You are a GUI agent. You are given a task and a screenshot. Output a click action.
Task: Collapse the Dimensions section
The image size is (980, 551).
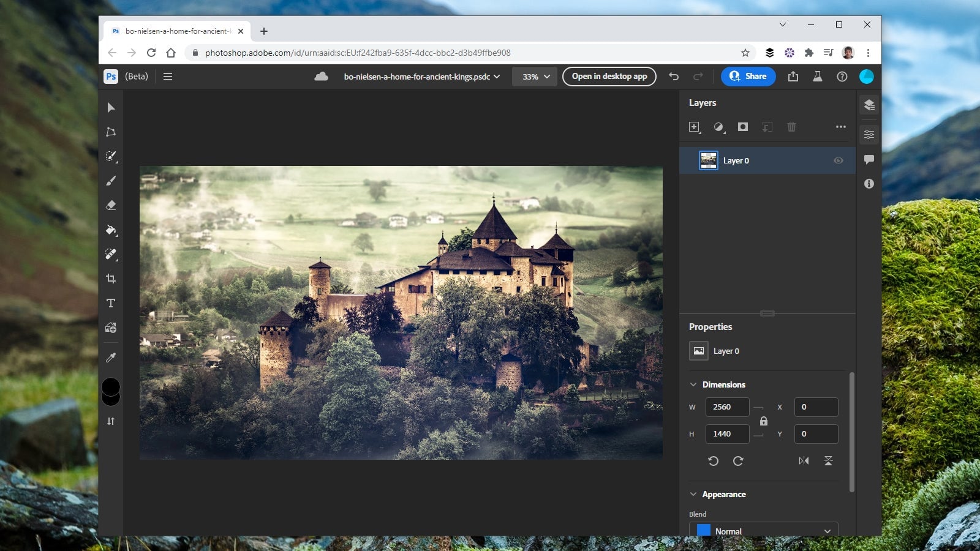[x=693, y=384]
